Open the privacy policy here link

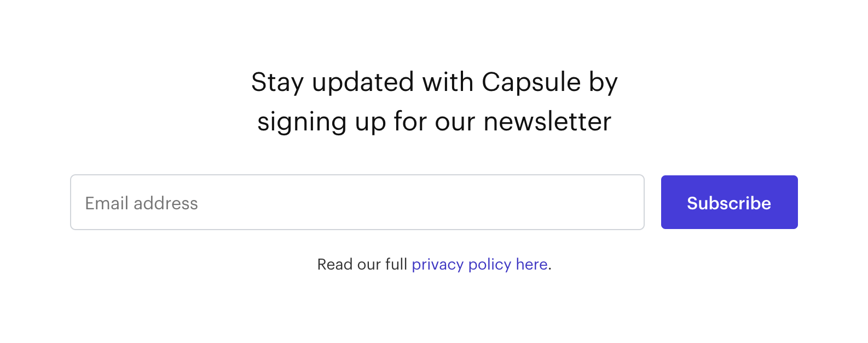479,265
